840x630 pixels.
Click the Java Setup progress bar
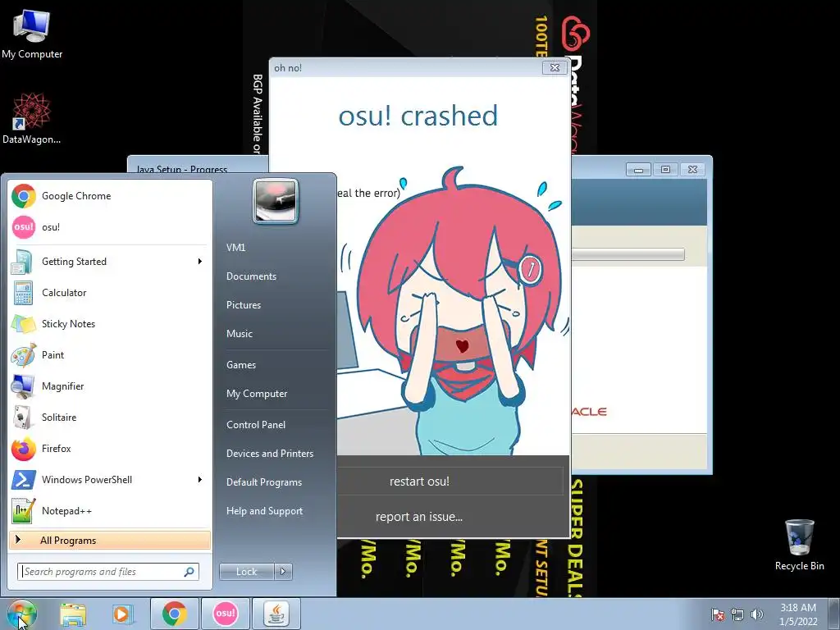point(628,254)
